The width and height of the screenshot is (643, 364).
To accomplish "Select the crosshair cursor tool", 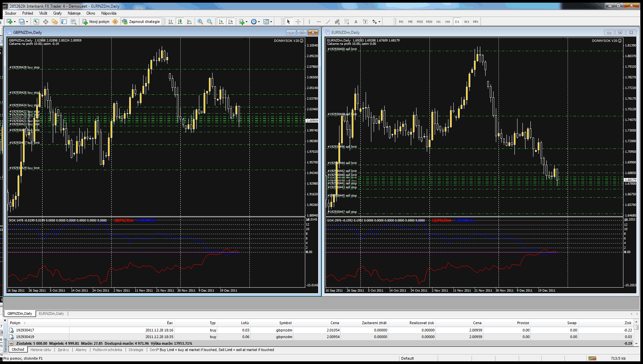I will pyautogui.click(x=298, y=22).
